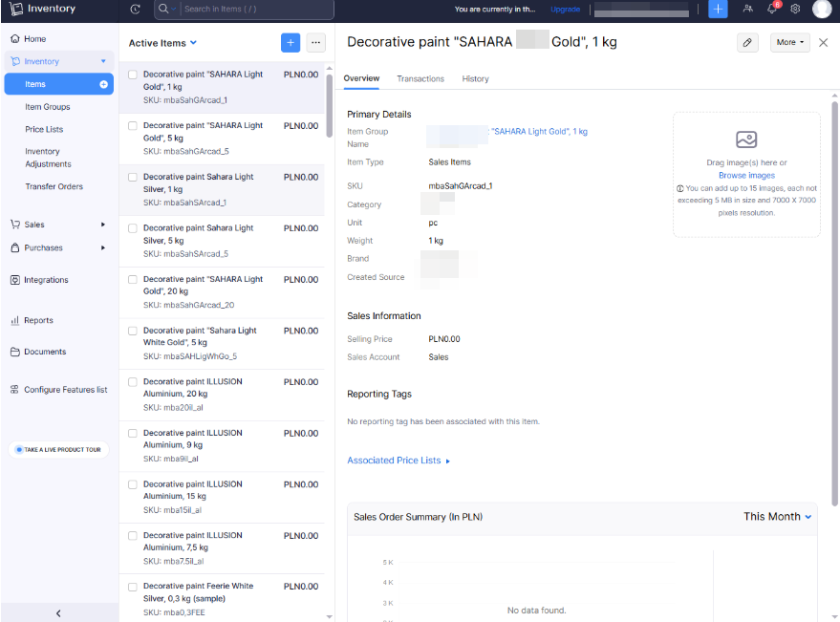840x622 pixels.
Task: Open the notifications bell icon
Action: click(x=772, y=9)
